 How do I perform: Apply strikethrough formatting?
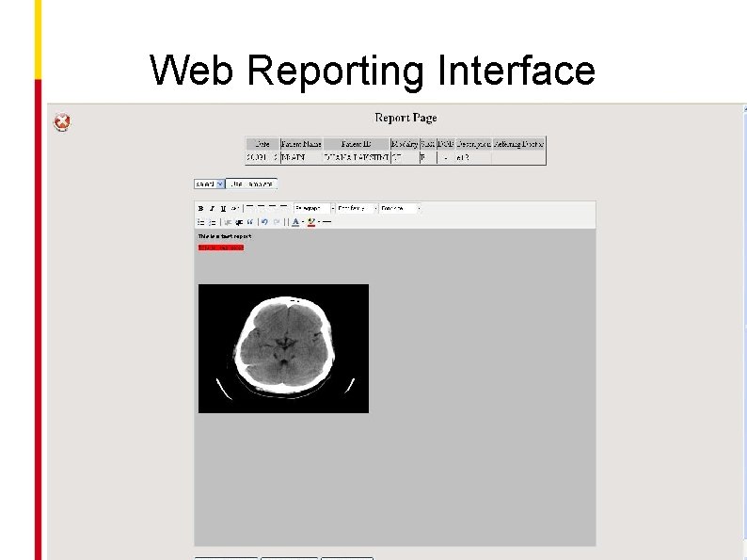[x=235, y=208]
